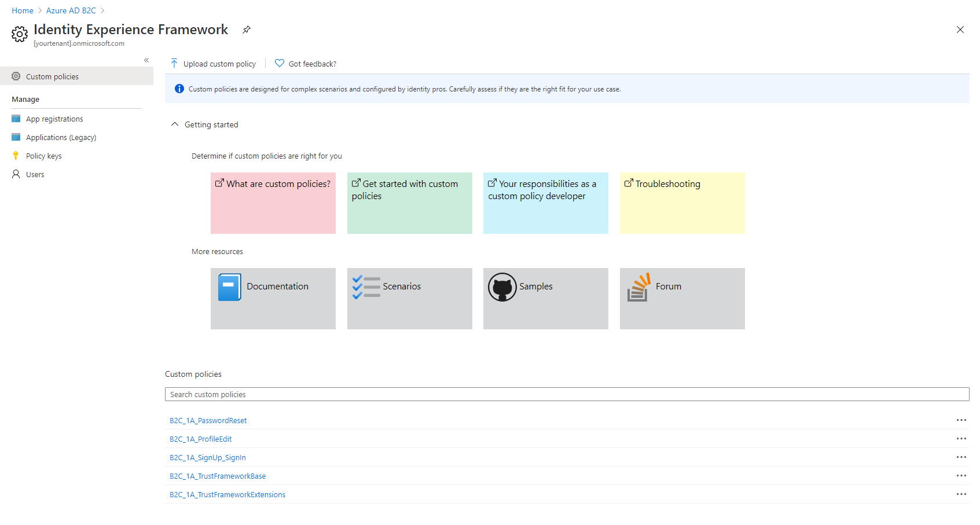The width and height of the screenshot is (980, 525).
Task: Open more options for B2C_1A_PasswordReset
Action: coord(961,420)
